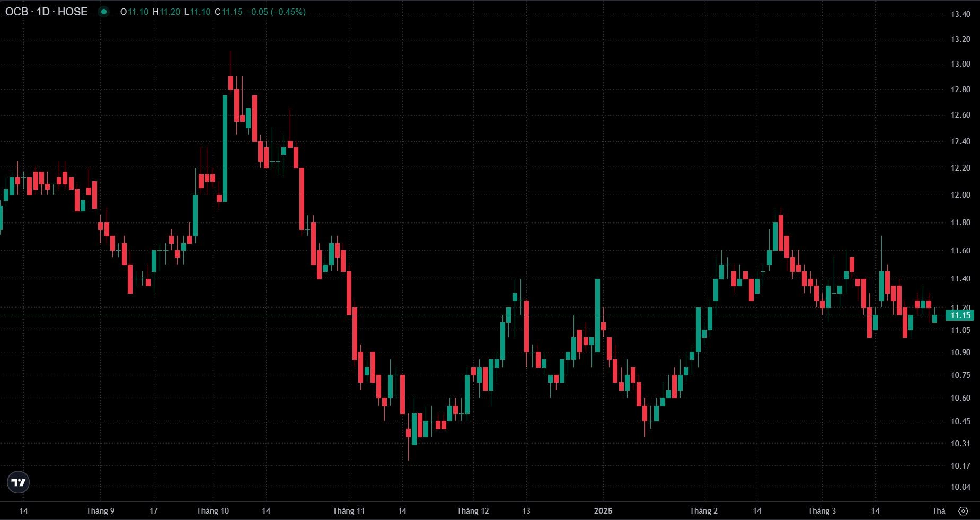The image size is (980, 520).
Task: Select Tháng 9 on the time axis
Action: pyautogui.click(x=100, y=511)
